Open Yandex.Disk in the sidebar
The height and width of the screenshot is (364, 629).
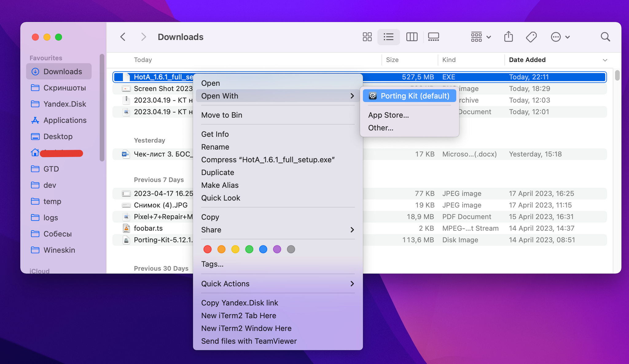coord(59,104)
